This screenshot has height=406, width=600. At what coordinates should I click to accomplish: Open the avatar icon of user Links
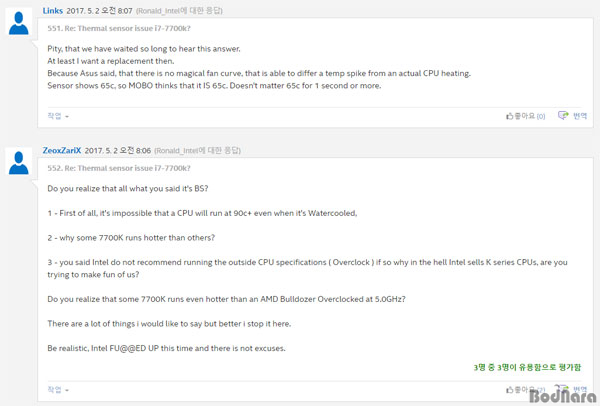coord(18,23)
